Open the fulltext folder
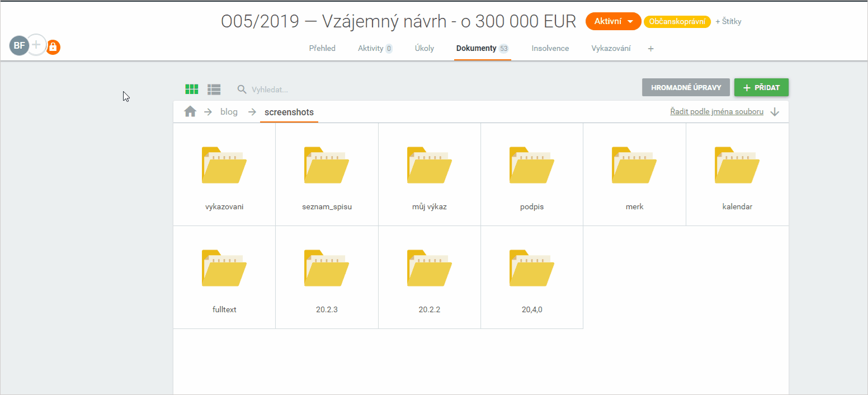The width and height of the screenshot is (868, 395). pos(224,278)
